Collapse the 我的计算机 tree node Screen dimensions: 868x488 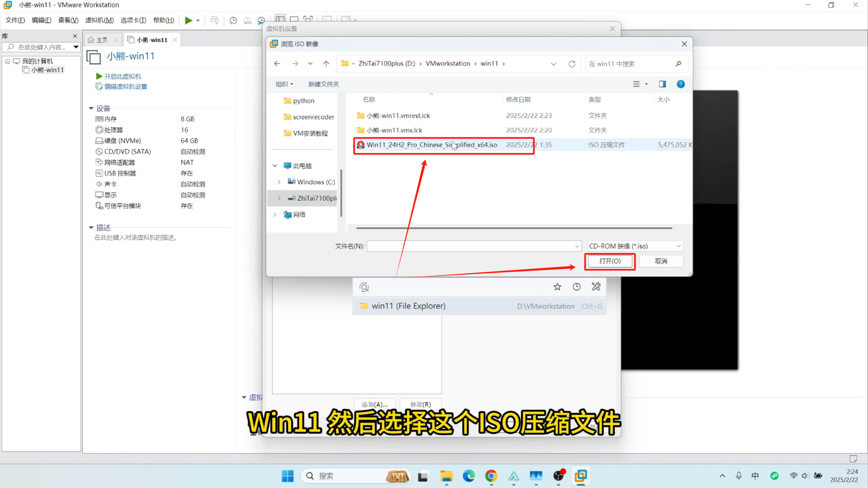pyautogui.click(x=7, y=61)
